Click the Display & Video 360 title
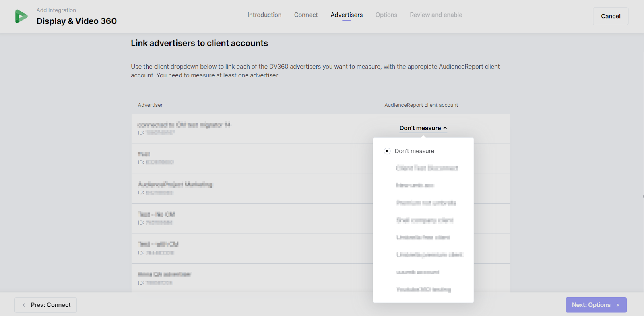Screen dimensions: 644x316 (76, 21)
